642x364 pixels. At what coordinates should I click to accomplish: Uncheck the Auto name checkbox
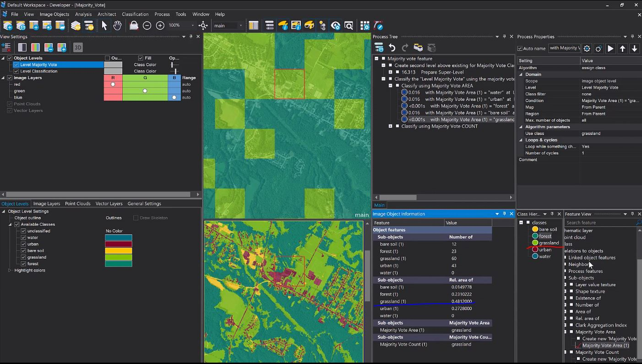coord(520,49)
